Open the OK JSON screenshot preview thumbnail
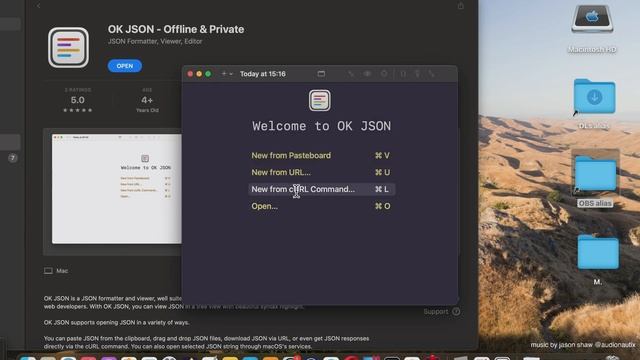This screenshot has height=360, width=640. pyautogui.click(x=117, y=189)
